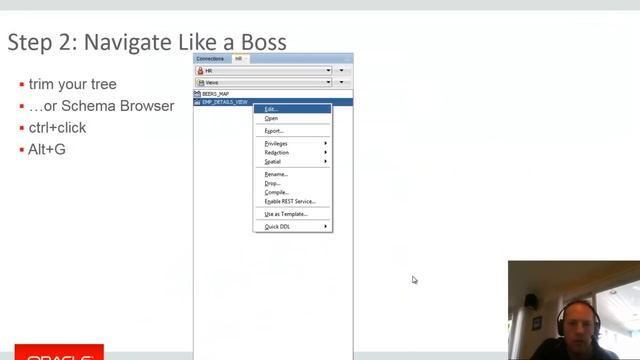Open the Views object type dropdown
Image resolution: width=640 pixels, height=360 pixels.
tap(264, 82)
